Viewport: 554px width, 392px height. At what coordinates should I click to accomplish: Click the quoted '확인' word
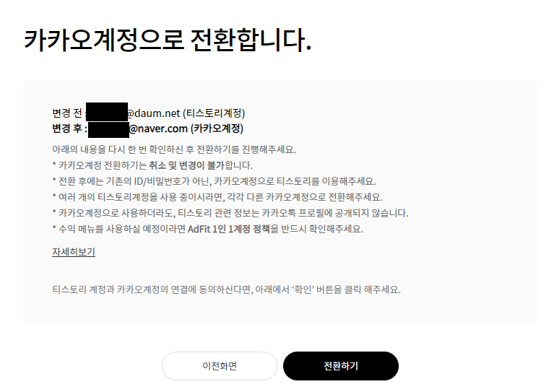pyautogui.click(x=303, y=289)
